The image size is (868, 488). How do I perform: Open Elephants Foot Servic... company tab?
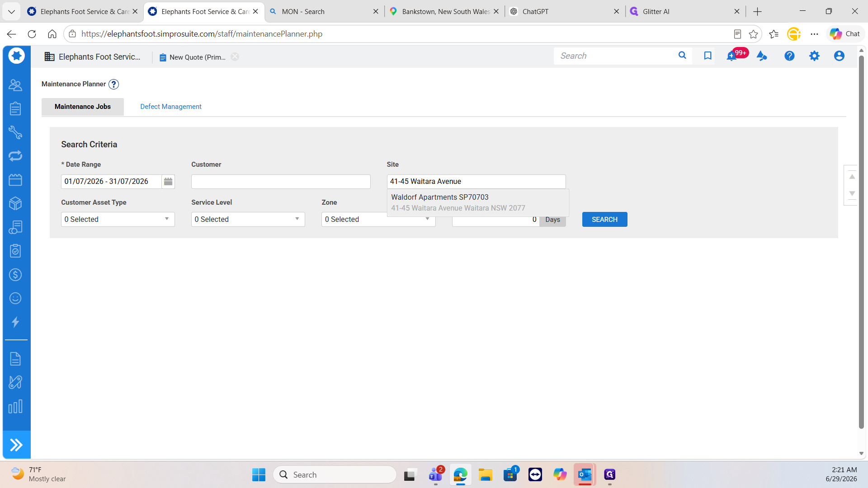coord(93,57)
